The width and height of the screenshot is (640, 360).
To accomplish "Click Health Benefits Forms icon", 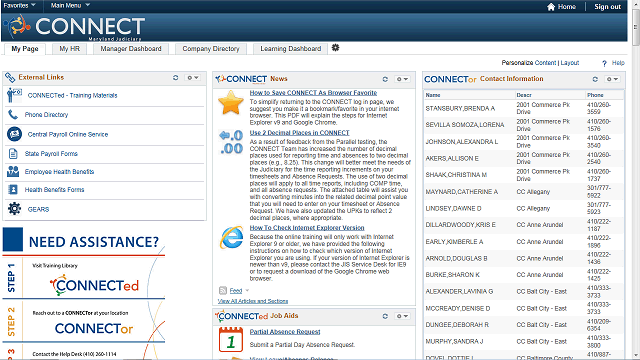I will pos(13,189).
